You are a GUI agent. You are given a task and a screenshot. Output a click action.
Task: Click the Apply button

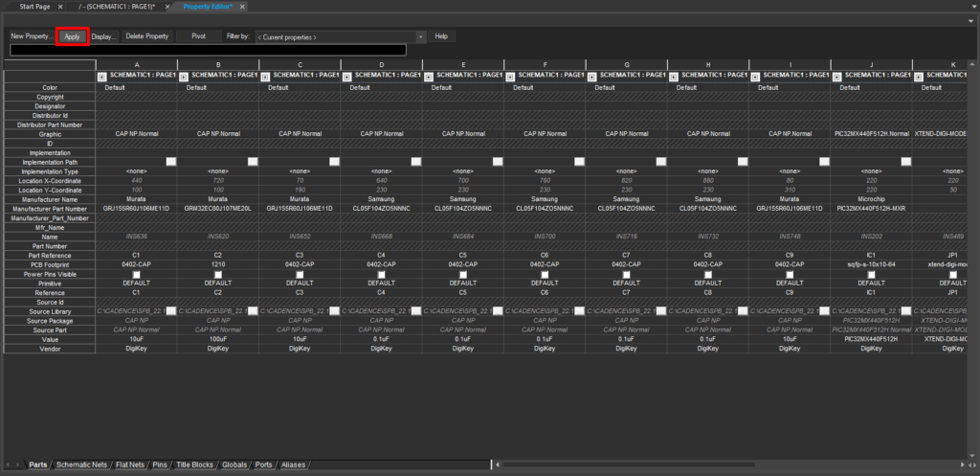pos(72,37)
